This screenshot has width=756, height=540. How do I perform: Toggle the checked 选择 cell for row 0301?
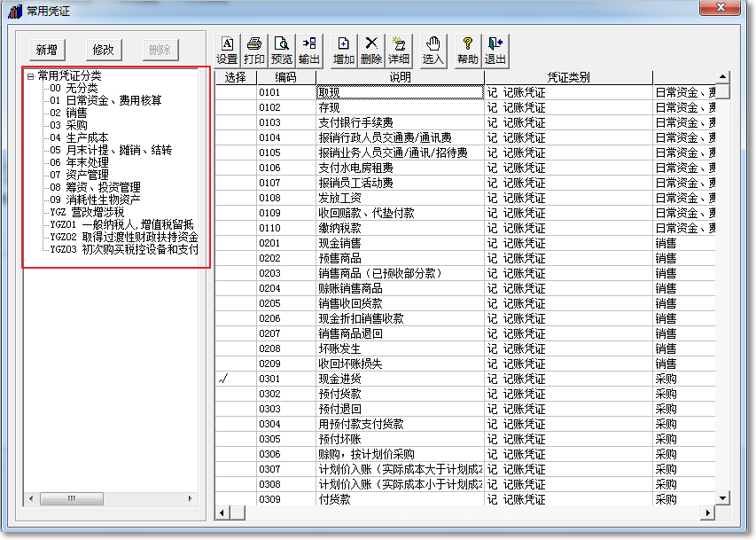[235, 379]
